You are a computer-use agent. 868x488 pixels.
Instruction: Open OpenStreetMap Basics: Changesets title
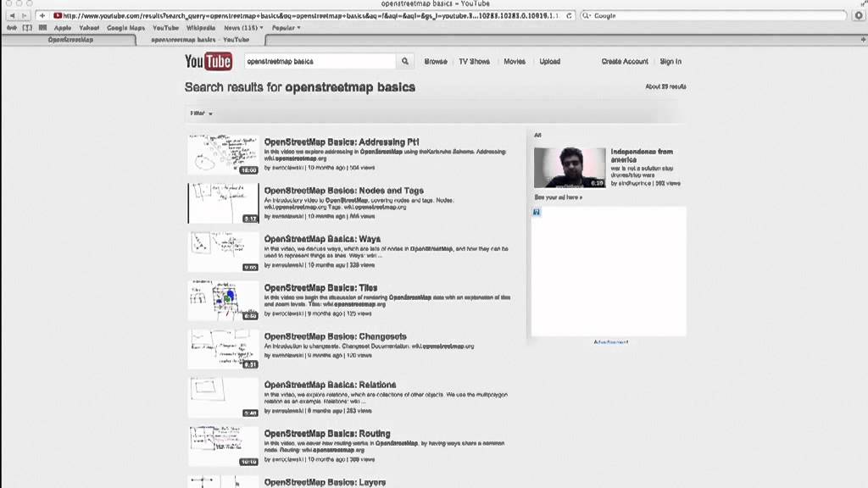click(335, 336)
